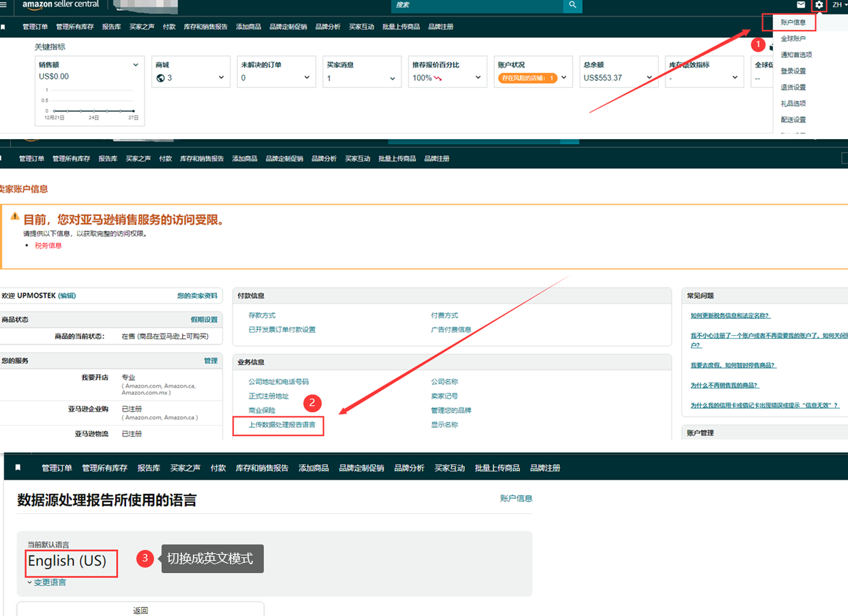Open the 正式注册地址 link
This screenshot has height=616, width=848.
click(269, 396)
